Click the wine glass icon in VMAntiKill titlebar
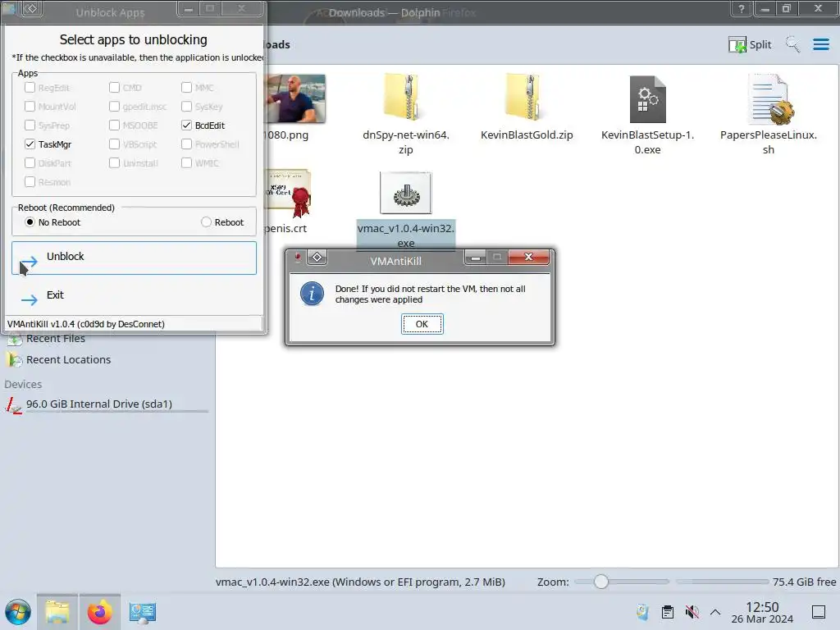This screenshot has height=630, width=840. (297, 258)
